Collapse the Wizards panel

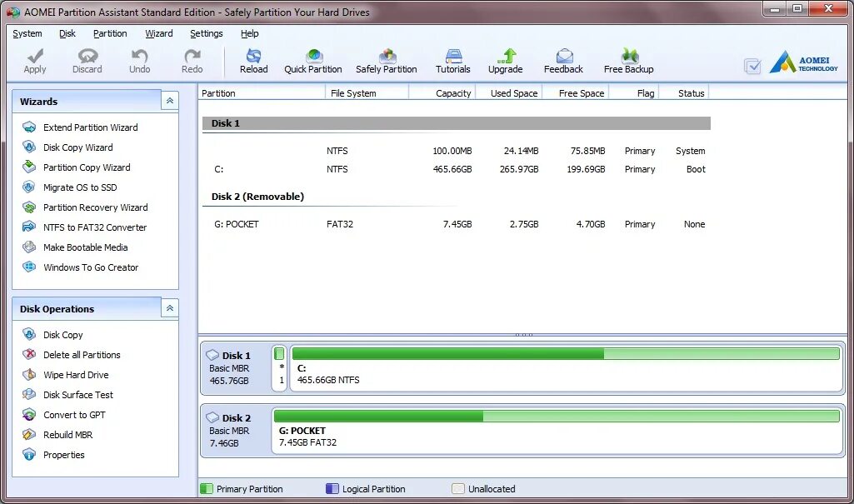[x=170, y=101]
